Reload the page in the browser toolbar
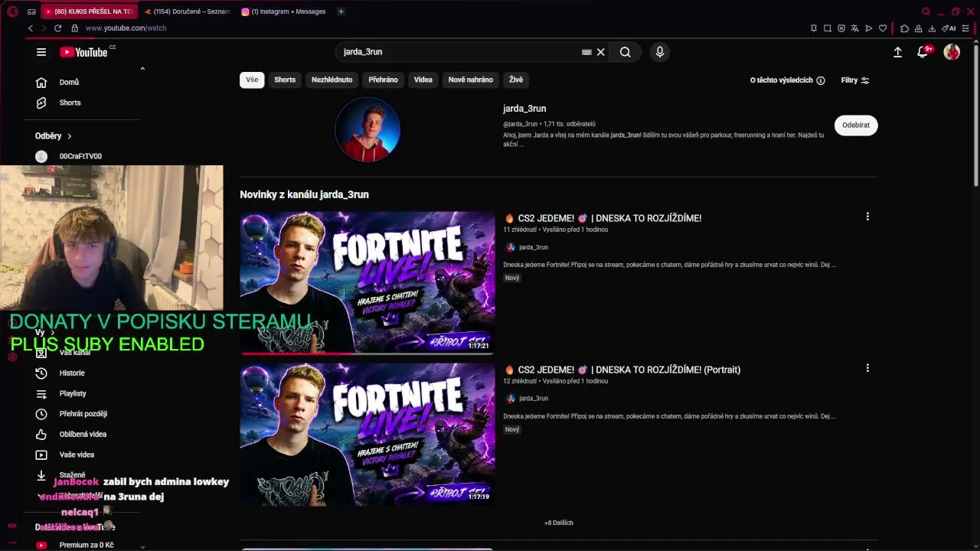980x551 pixels. tap(57, 28)
